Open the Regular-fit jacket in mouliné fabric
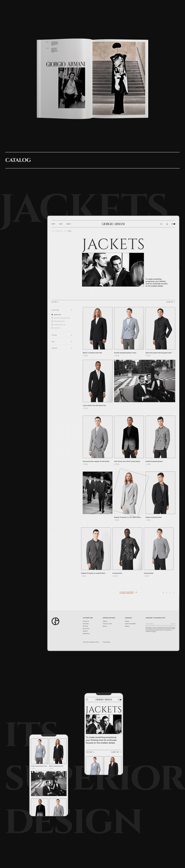Viewport: 185px width, 868px height. (96, 549)
